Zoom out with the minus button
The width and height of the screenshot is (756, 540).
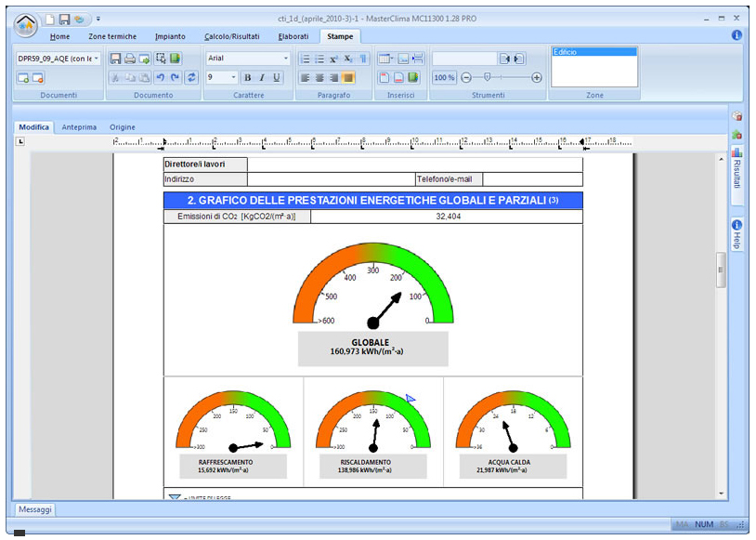point(465,77)
